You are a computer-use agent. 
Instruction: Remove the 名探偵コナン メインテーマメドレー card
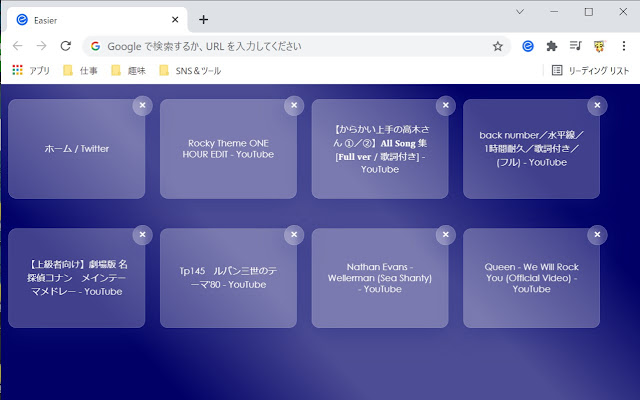[x=142, y=235]
